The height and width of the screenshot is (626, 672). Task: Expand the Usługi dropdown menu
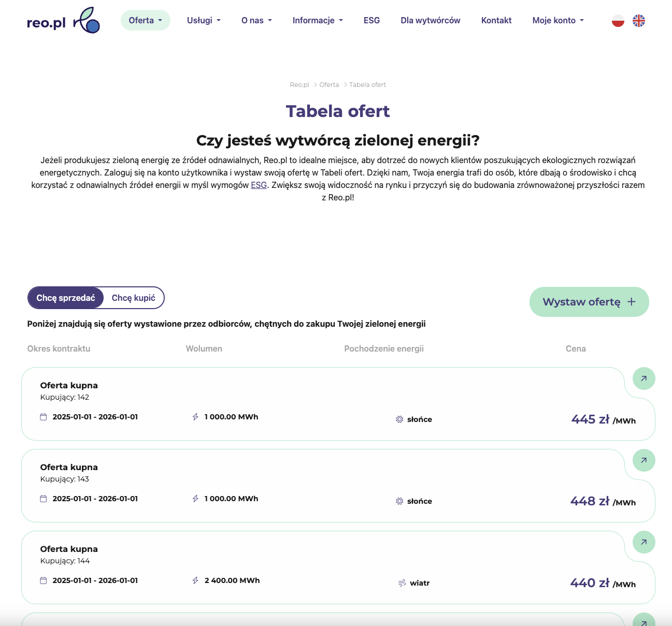click(204, 21)
